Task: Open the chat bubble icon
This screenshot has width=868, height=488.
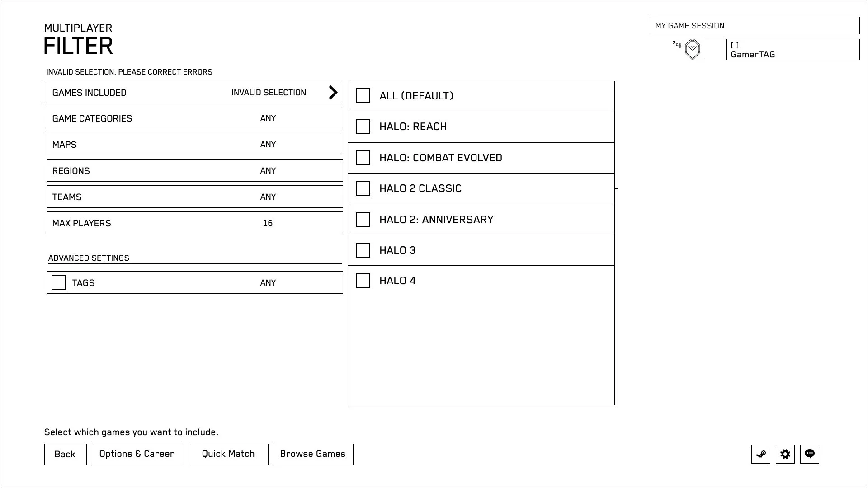Action: (x=810, y=454)
